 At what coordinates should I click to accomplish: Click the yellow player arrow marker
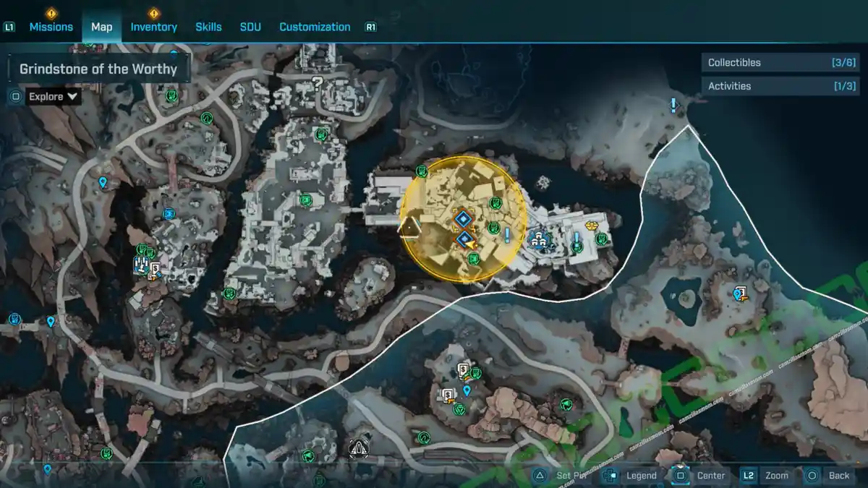pos(472,247)
